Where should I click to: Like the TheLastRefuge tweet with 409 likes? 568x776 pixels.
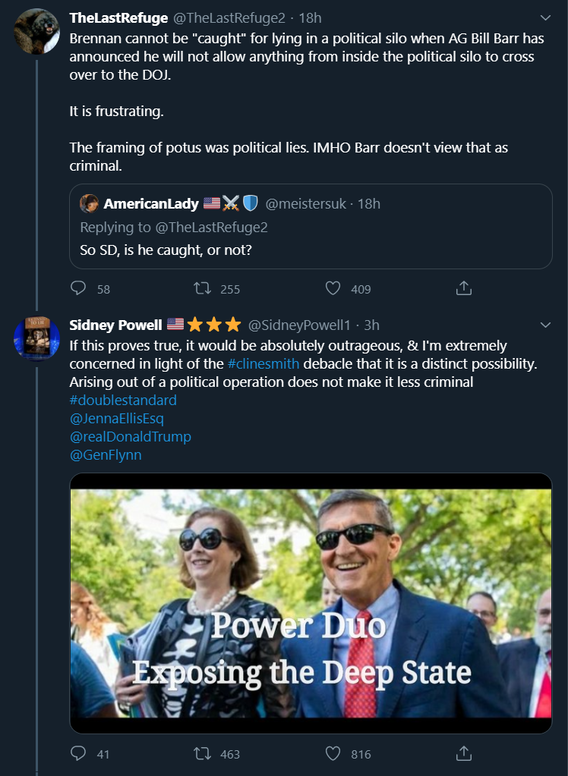pos(333,288)
